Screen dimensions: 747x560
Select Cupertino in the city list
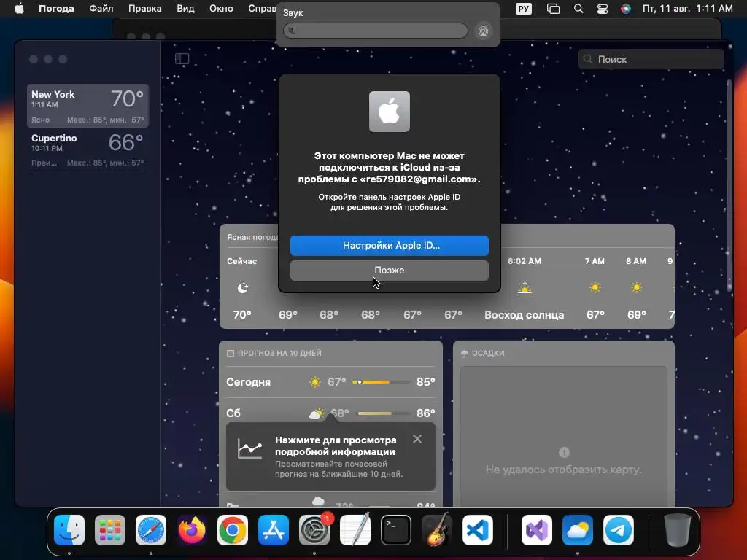[88, 149]
